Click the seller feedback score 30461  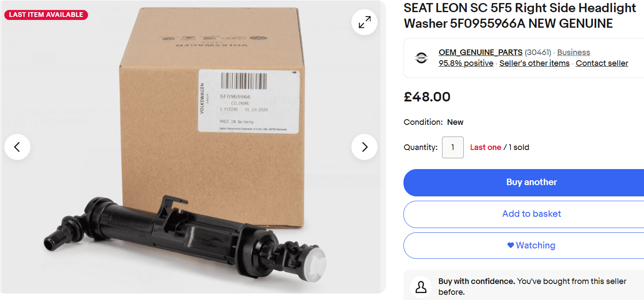click(538, 52)
